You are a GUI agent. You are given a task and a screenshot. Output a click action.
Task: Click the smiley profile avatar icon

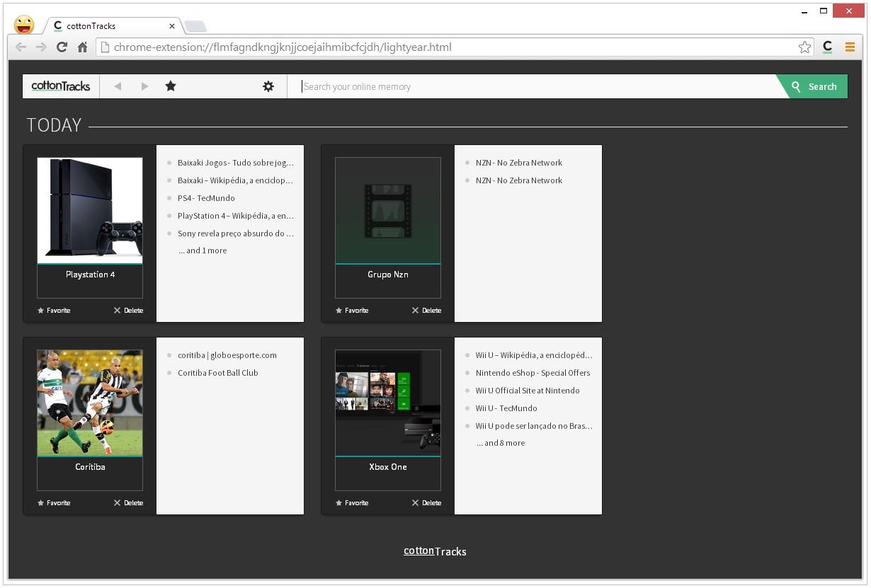[24, 25]
